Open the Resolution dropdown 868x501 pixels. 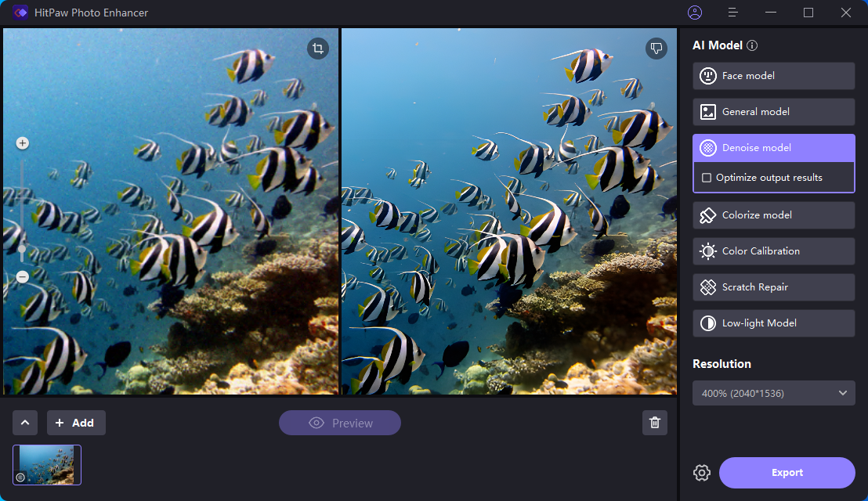[773, 393]
